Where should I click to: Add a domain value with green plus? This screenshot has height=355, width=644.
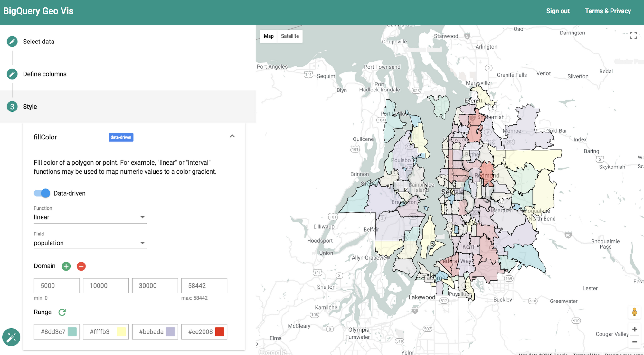66,266
